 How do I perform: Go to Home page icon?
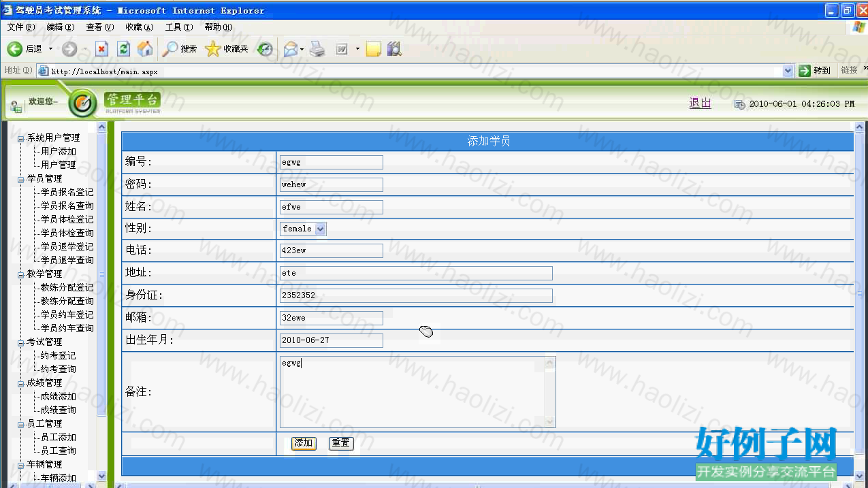tap(145, 49)
